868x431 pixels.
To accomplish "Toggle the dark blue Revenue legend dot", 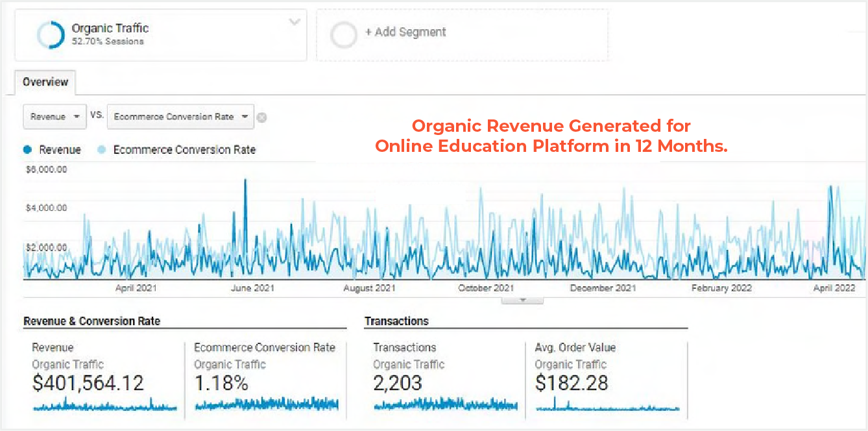I will (27, 149).
